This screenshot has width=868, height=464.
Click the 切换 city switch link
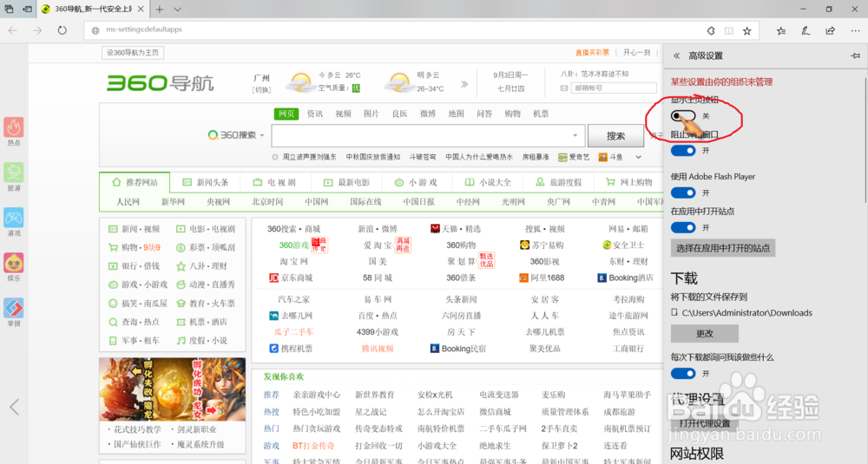point(262,90)
